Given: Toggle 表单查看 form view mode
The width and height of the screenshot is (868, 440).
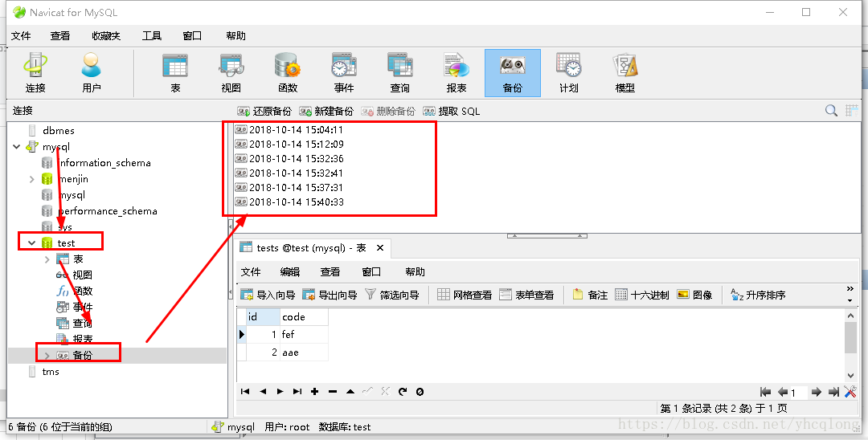Looking at the screenshot, I should click(526, 295).
